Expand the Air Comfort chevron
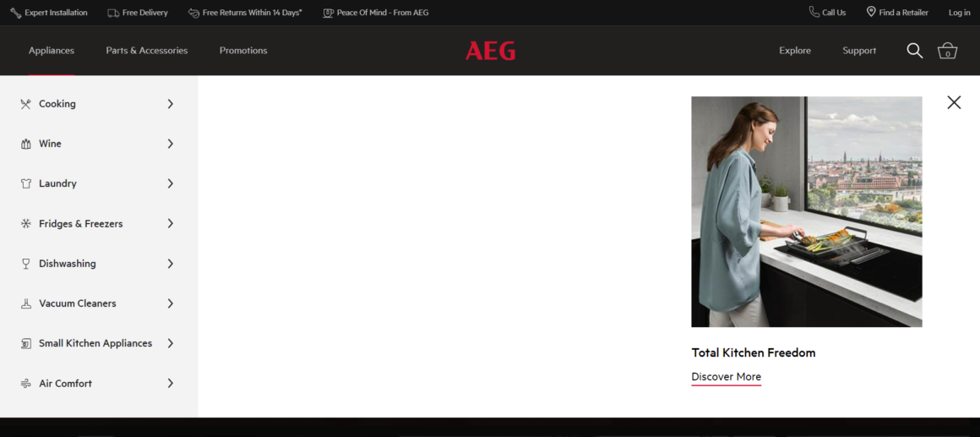Screen dimensions: 980x437 pyautogui.click(x=170, y=384)
